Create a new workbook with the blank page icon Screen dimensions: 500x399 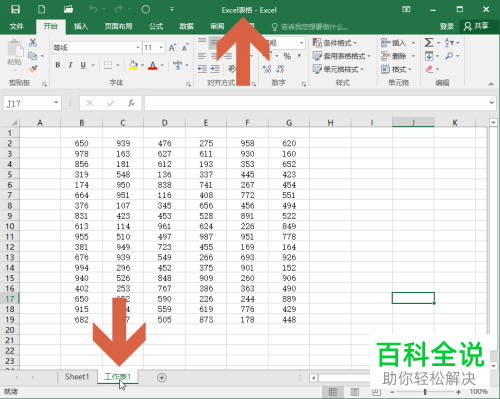point(41,9)
